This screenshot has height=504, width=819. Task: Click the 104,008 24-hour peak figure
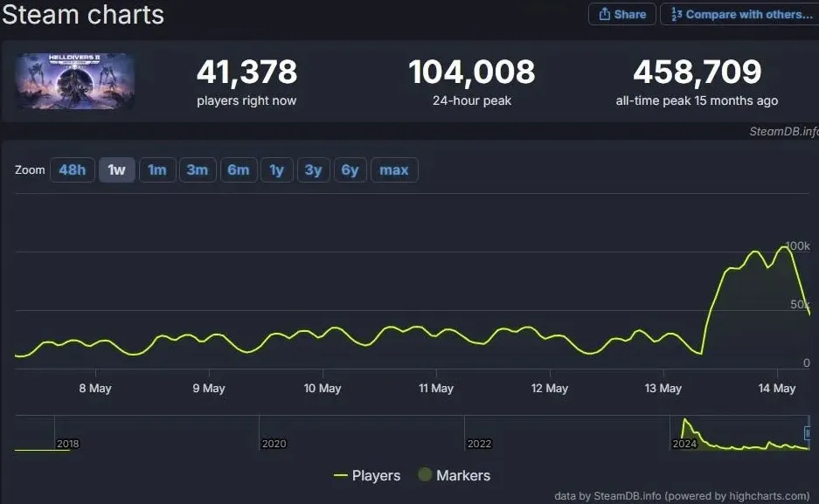[472, 72]
